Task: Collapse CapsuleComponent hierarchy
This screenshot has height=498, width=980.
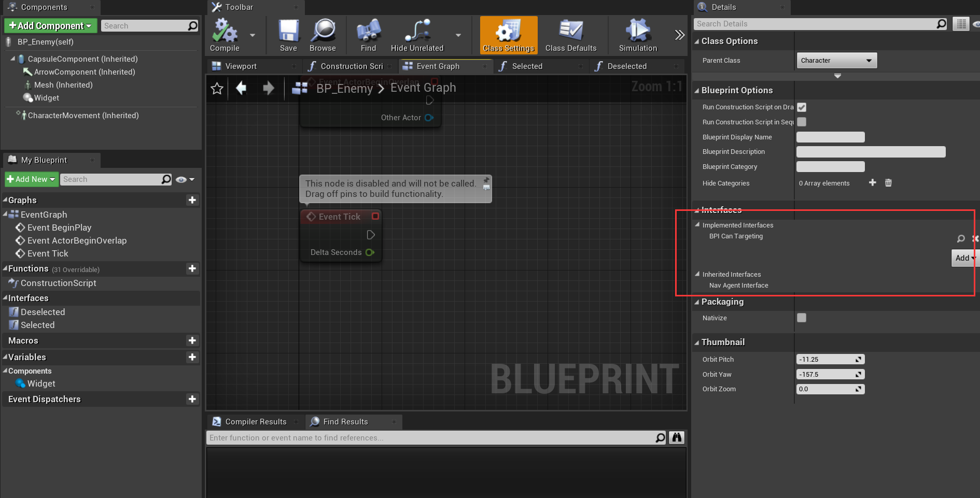Action: click(13, 59)
